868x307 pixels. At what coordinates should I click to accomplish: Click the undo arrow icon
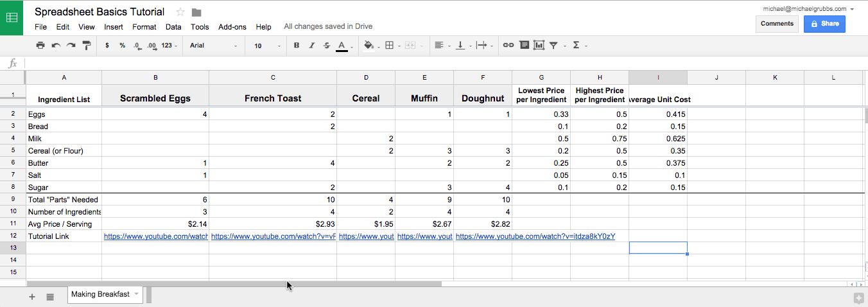56,46
